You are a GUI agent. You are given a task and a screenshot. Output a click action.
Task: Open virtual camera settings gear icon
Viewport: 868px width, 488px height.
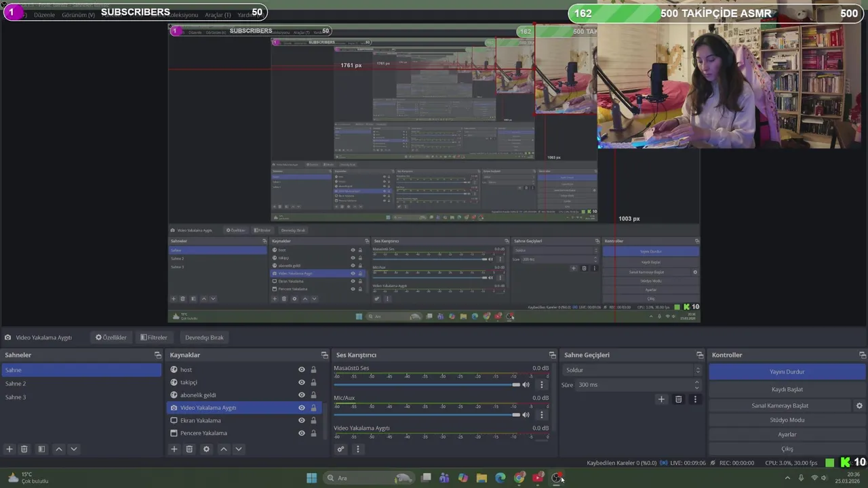click(x=859, y=405)
